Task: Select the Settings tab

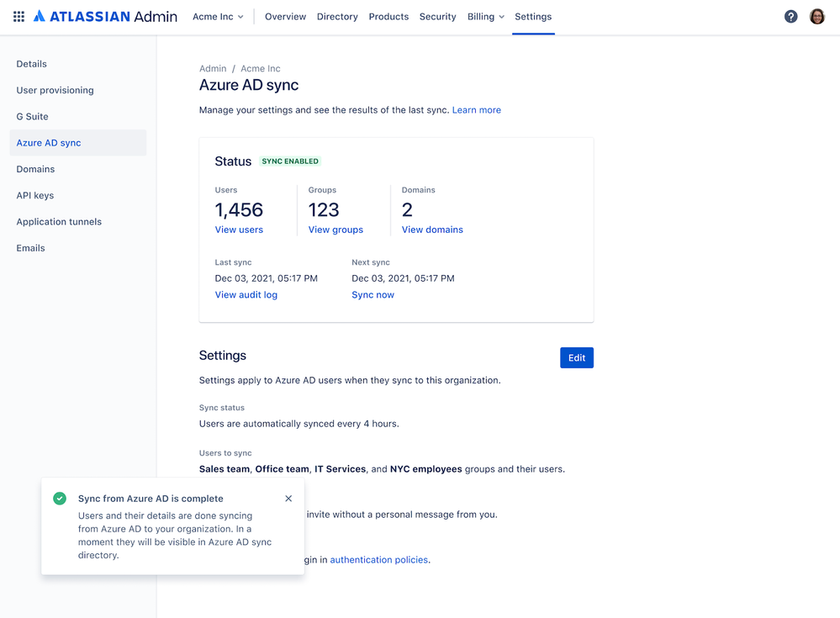Action: [x=533, y=17]
